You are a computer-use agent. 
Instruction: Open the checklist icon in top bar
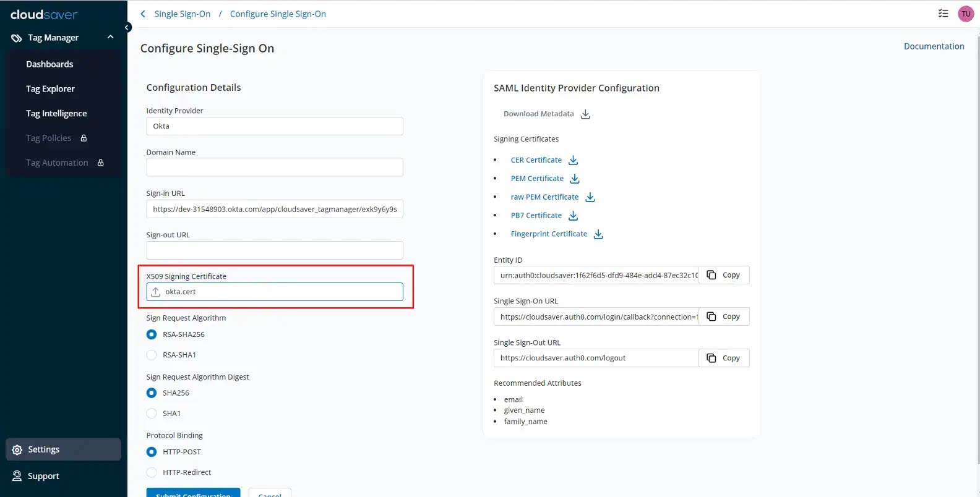(943, 14)
